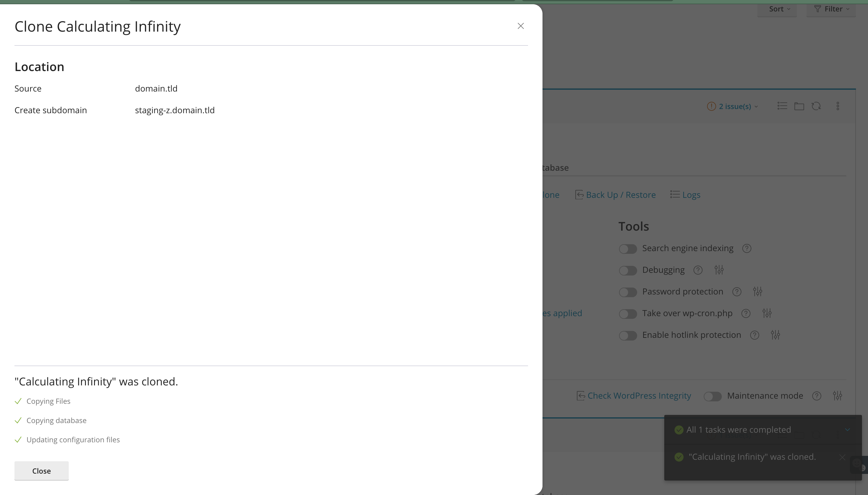Viewport: 868px width, 495px height.
Task: Click the 'Updating configuration files' status line
Action: pyautogui.click(x=73, y=440)
